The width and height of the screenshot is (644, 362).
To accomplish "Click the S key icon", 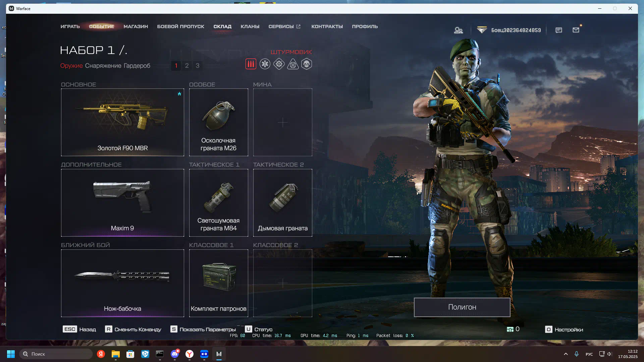I will (x=174, y=329).
